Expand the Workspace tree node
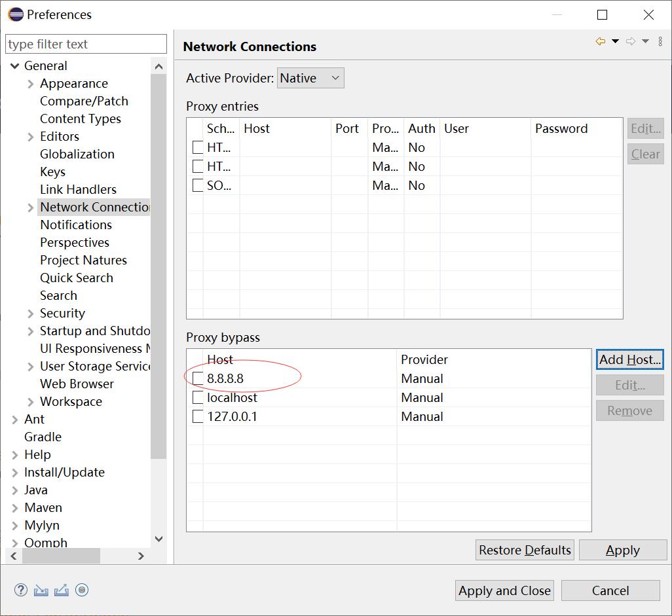 tap(30, 402)
